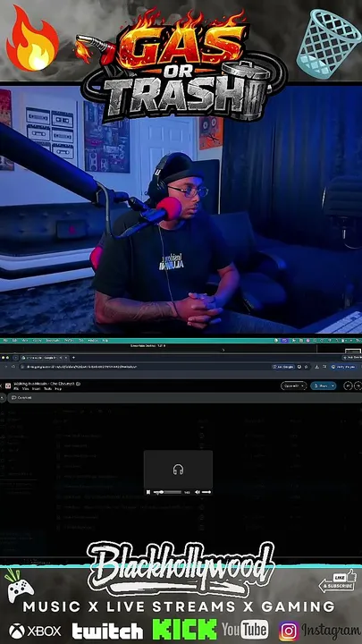Select the active Google Drive browser tab
The height and width of the screenshot is (644, 362).
coord(43,358)
